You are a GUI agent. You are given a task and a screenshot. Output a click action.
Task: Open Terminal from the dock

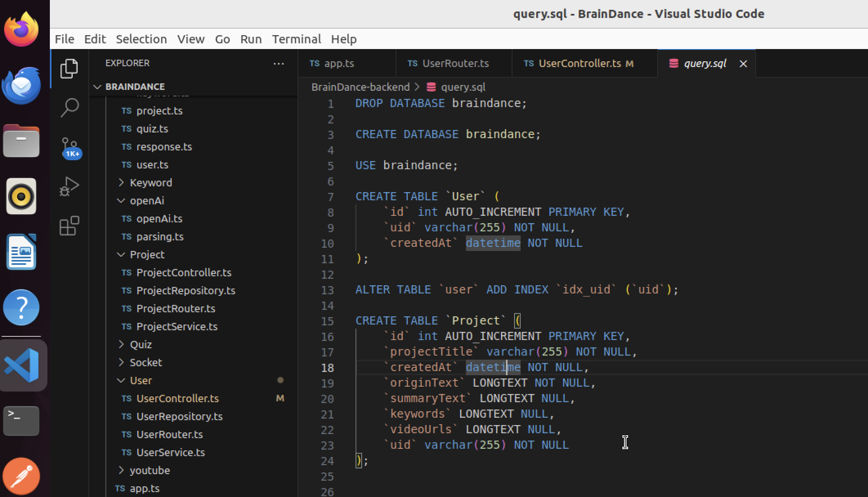point(21,421)
